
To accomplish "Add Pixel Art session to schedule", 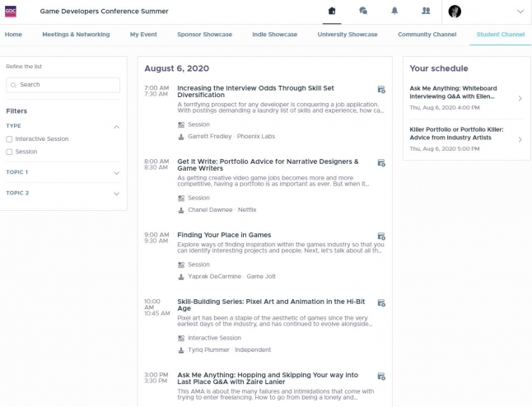I will 380,303.
